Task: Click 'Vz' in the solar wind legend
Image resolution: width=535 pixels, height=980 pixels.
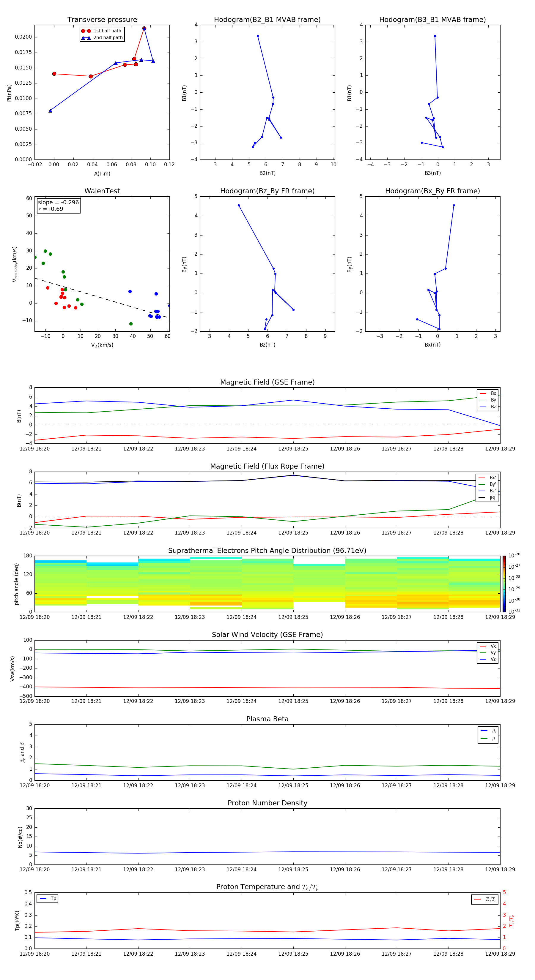Action: point(493,659)
